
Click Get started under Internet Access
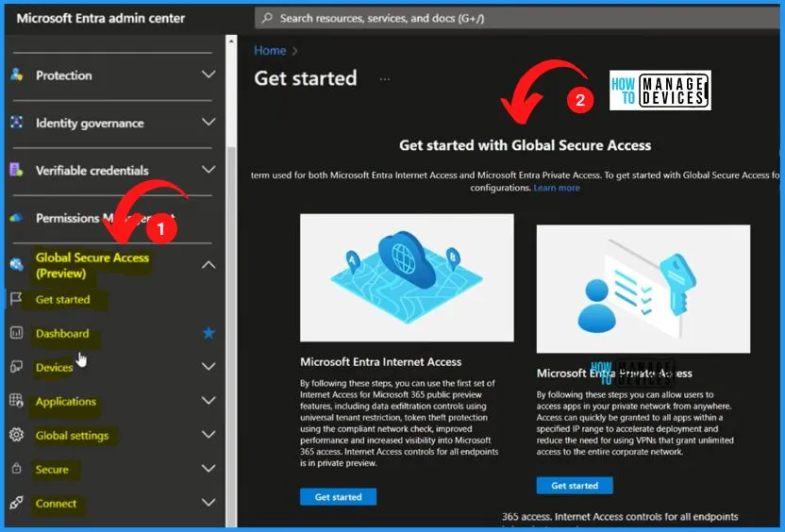pos(338,496)
